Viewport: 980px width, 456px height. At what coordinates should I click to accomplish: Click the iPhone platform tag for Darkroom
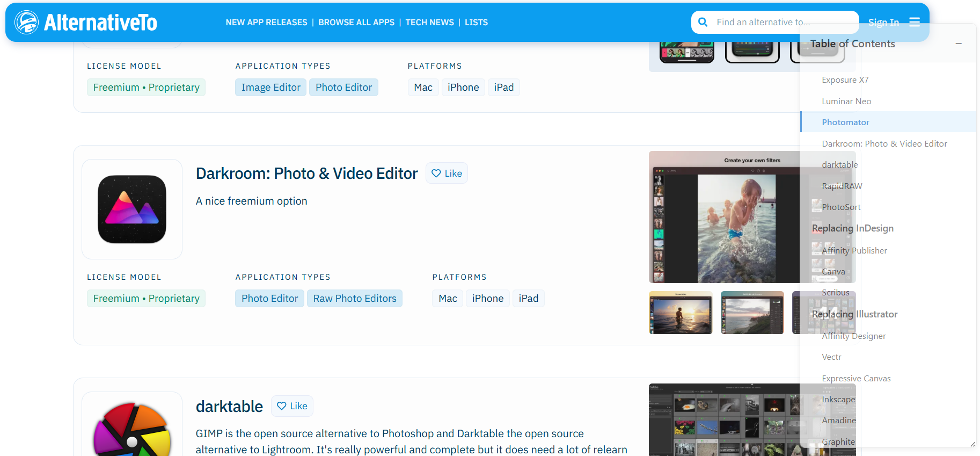click(x=487, y=299)
